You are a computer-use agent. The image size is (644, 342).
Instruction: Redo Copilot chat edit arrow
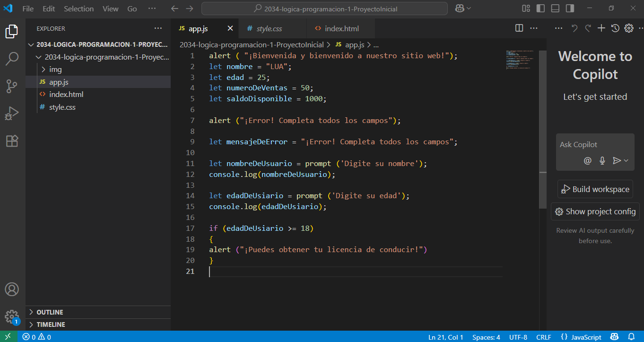588,28
